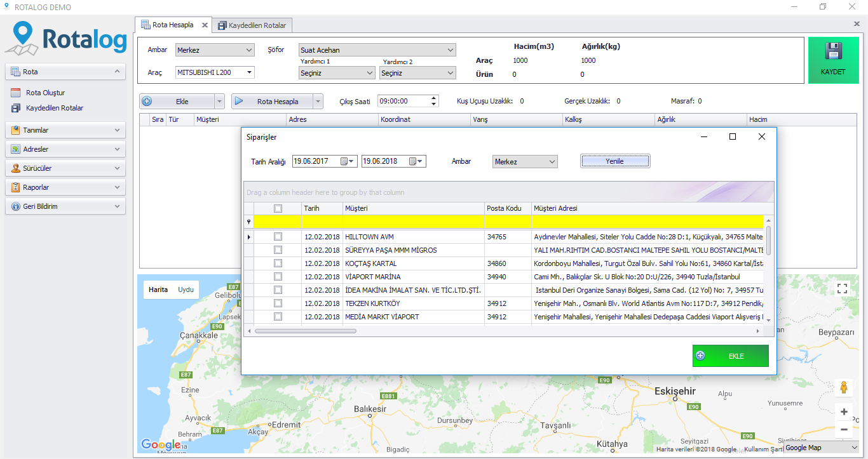Image resolution: width=868 pixels, height=459 pixels.
Task: Select the Uydu satellite view
Action: (186, 289)
